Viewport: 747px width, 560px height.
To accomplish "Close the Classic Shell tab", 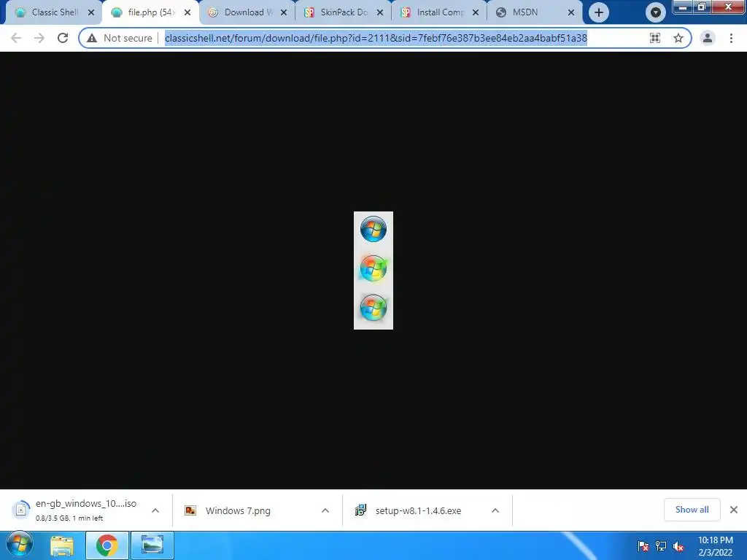I will point(91,12).
